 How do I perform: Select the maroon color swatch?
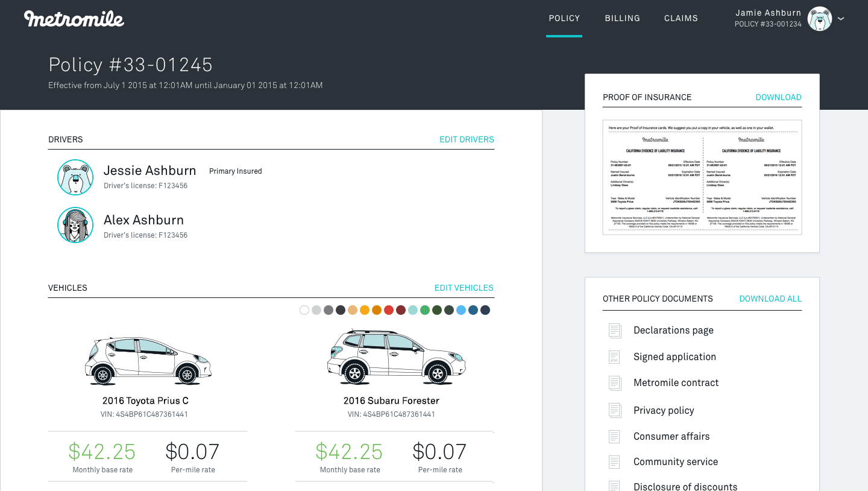(401, 310)
